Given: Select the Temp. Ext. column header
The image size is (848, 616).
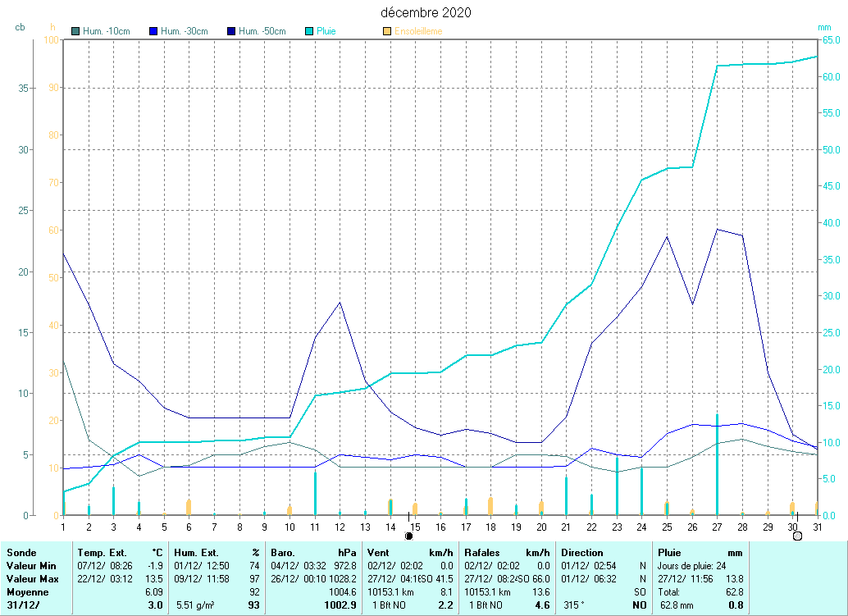Looking at the screenshot, I should 103,553.
